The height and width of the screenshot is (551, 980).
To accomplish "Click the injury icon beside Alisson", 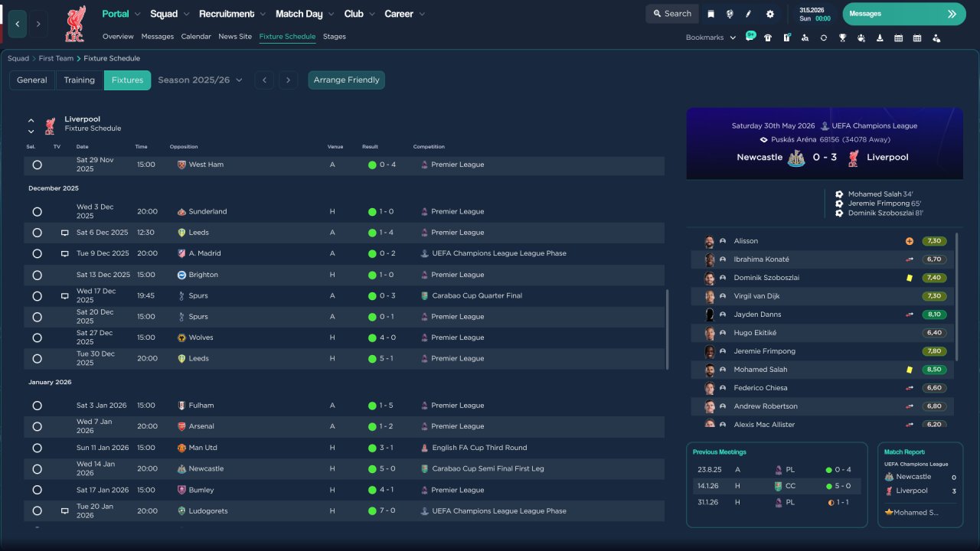I will click(910, 241).
